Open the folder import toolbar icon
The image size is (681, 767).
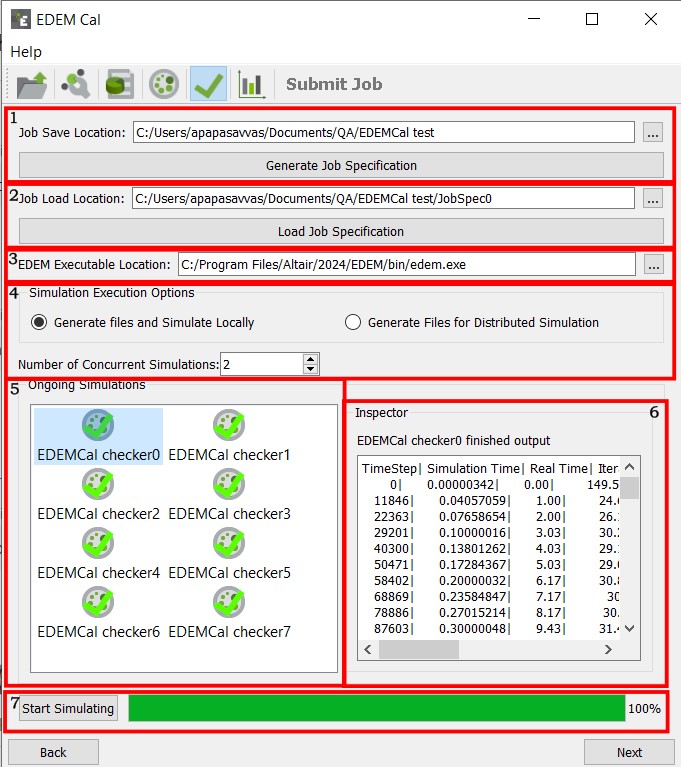[32, 84]
